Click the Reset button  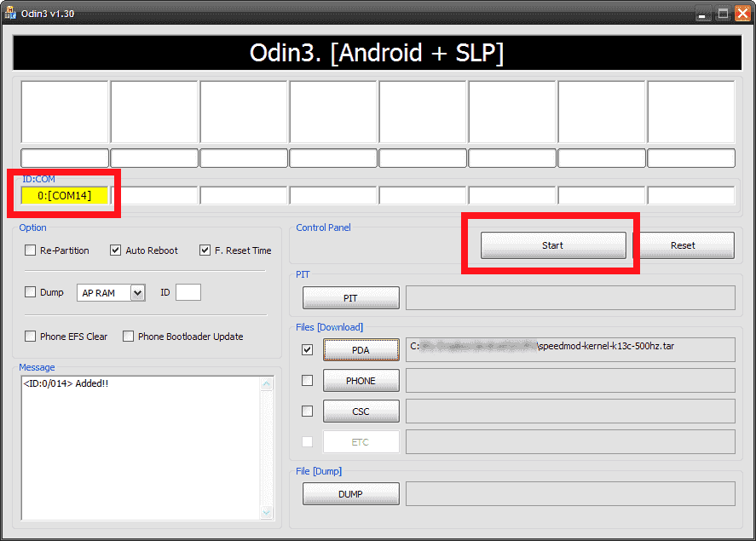[683, 245]
